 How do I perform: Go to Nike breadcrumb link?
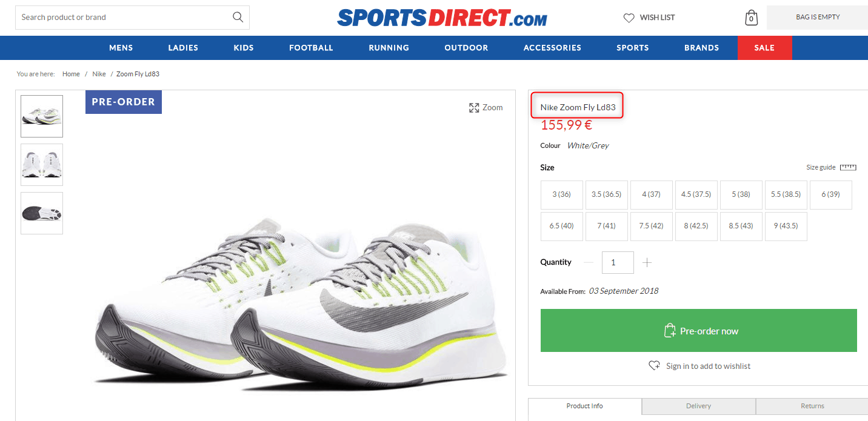coord(99,74)
